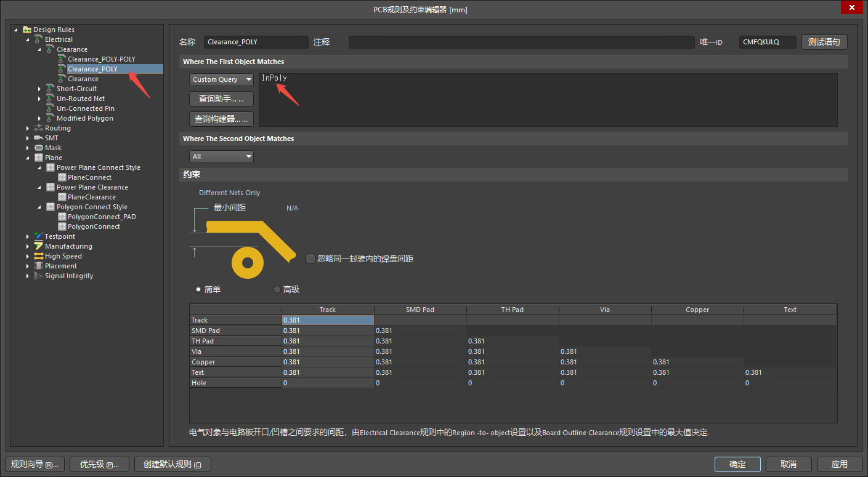
Task: Enable ignore pad spacing within same footprint
Action: pos(310,259)
